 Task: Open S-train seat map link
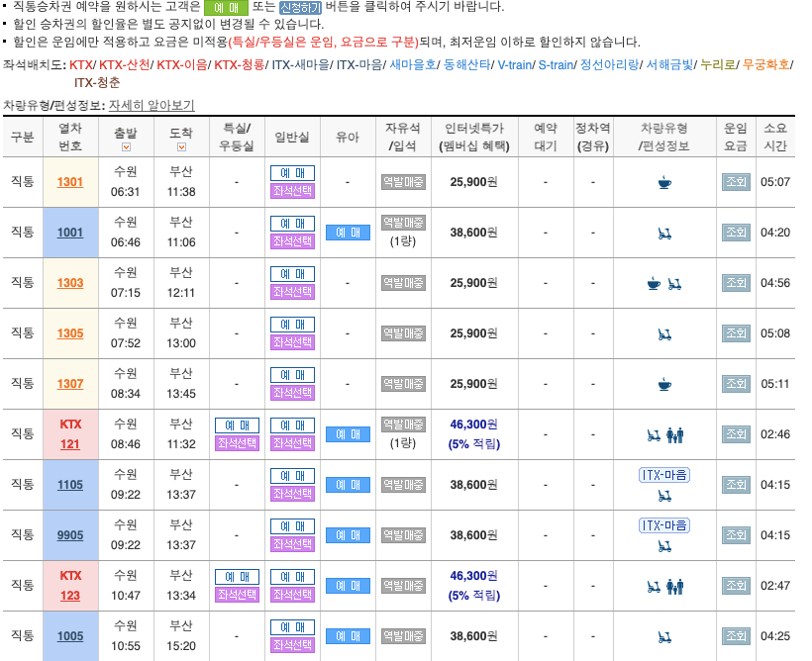(556, 64)
